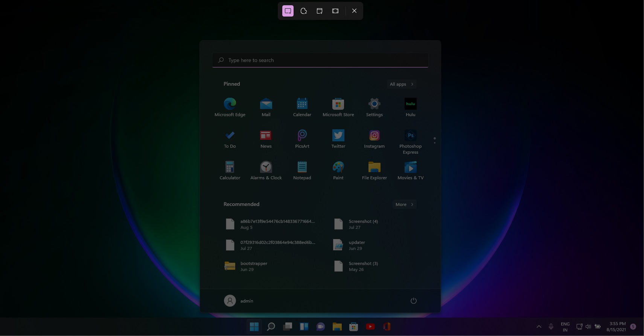Viewport: 644px width, 336px height.
Task: Close the snipping toolbar
Action: pos(354,11)
